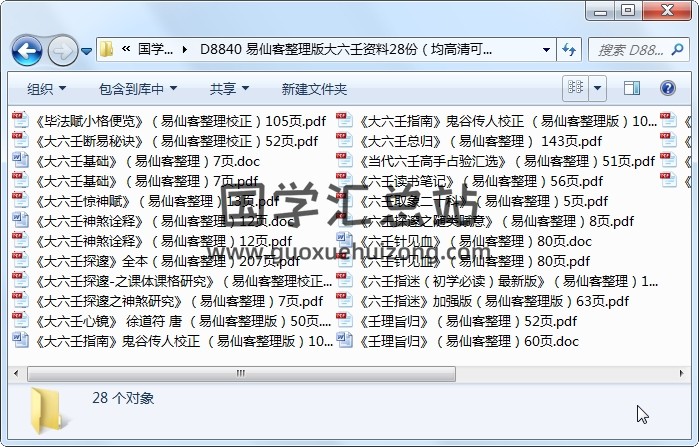The image size is (699, 447).
Task: Click the refresh button beside address bar
Action: [568, 49]
